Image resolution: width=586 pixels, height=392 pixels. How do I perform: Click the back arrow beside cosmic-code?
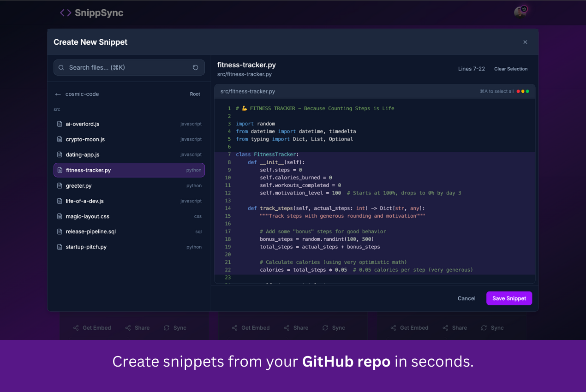tap(58, 94)
